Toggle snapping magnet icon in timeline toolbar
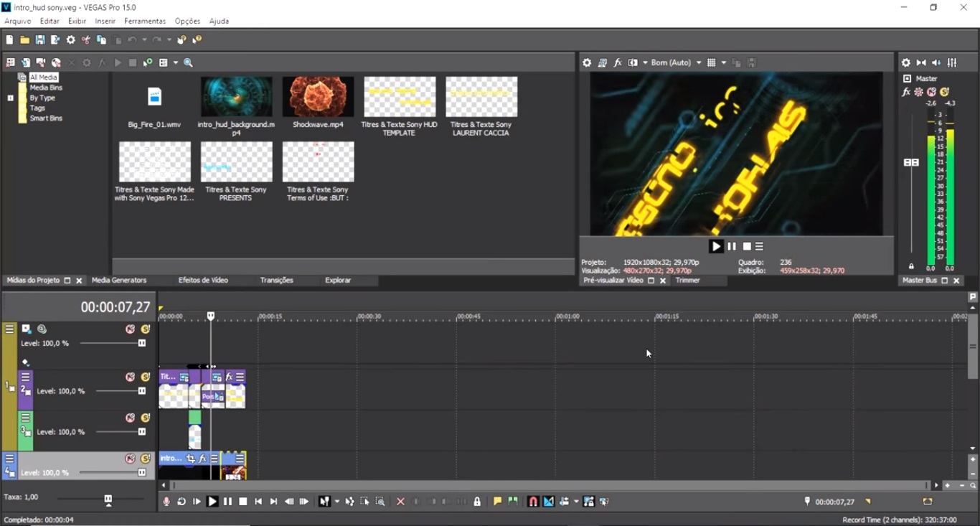Image resolution: width=980 pixels, height=526 pixels. 533,502
